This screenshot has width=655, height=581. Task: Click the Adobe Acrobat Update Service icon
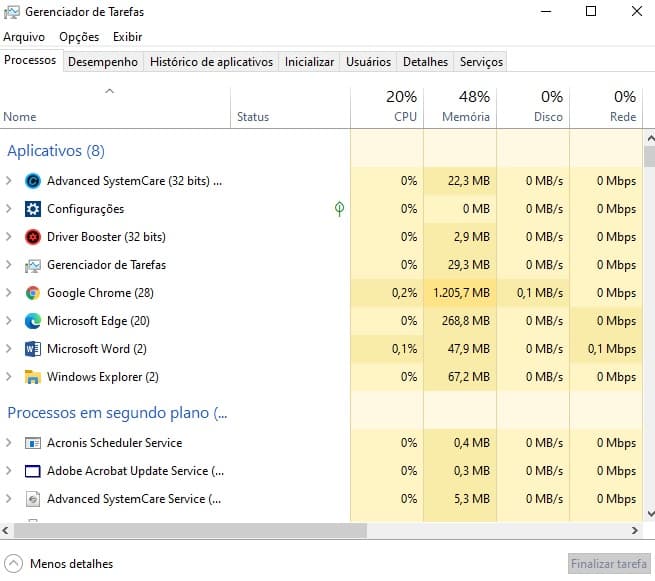coord(33,471)
